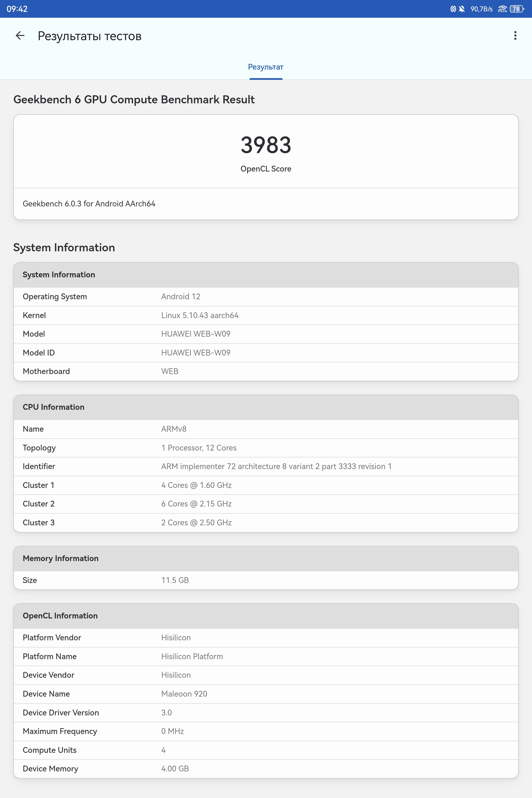The image size is (532, 798).
Task: Open the three-dot overflow menu
Action: [x=515, y=36]
